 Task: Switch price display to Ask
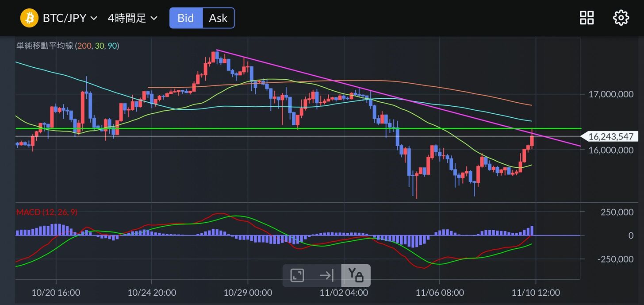(x=218, y=18)
